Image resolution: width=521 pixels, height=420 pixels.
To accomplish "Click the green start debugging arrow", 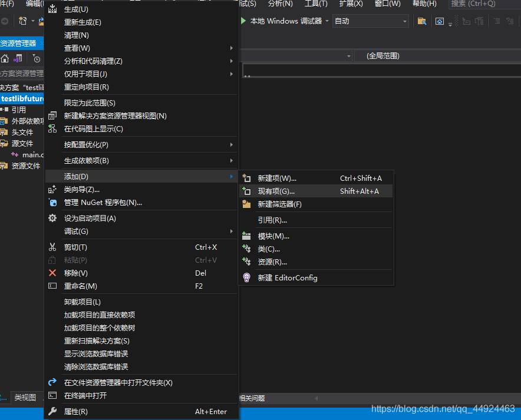I will 243,21.
